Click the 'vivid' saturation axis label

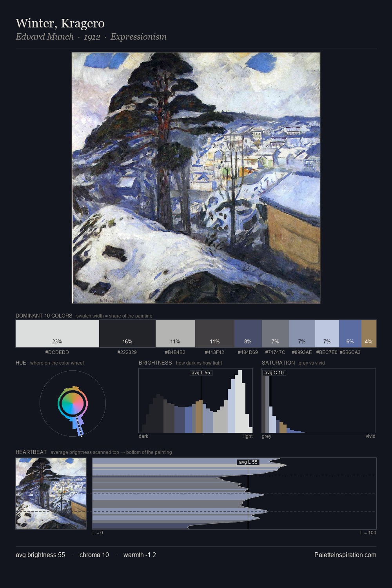(370, 436)
